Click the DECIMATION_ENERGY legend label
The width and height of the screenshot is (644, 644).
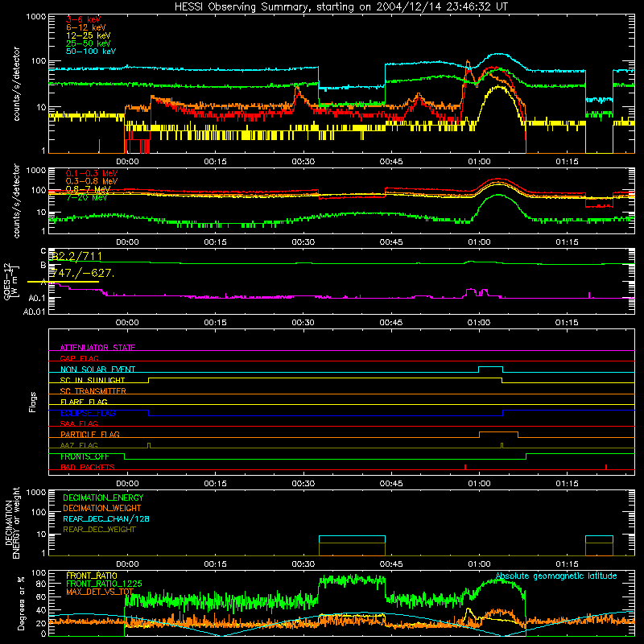[103, 497]
